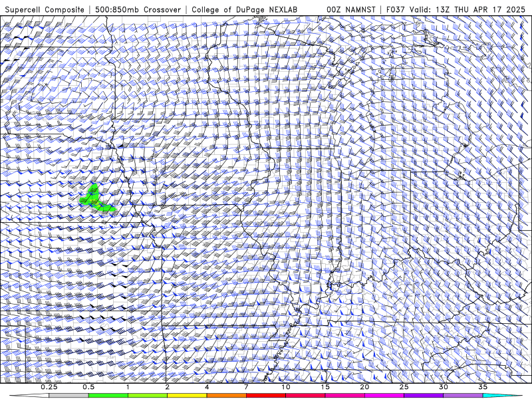Select the yellow swatch between 2 and 4

pyautogui.click(x=187, y=396)
